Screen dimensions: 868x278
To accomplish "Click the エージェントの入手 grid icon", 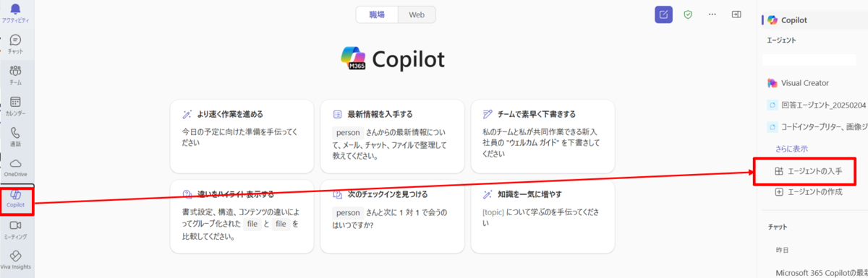I will [779, 171].
